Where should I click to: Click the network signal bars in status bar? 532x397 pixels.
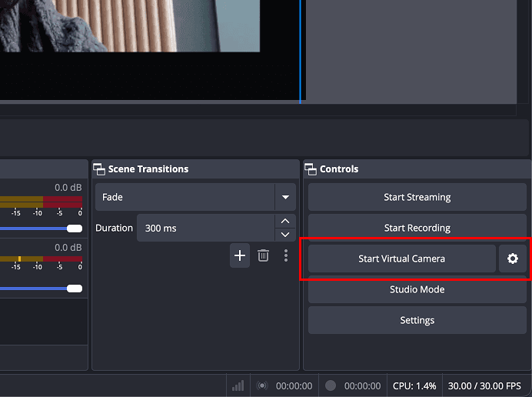click(x=238, y=385)
